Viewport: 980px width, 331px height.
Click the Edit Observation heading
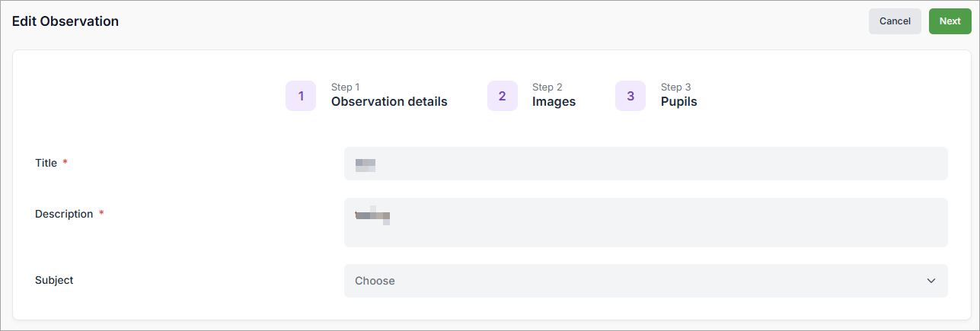(x=65, y=21)
